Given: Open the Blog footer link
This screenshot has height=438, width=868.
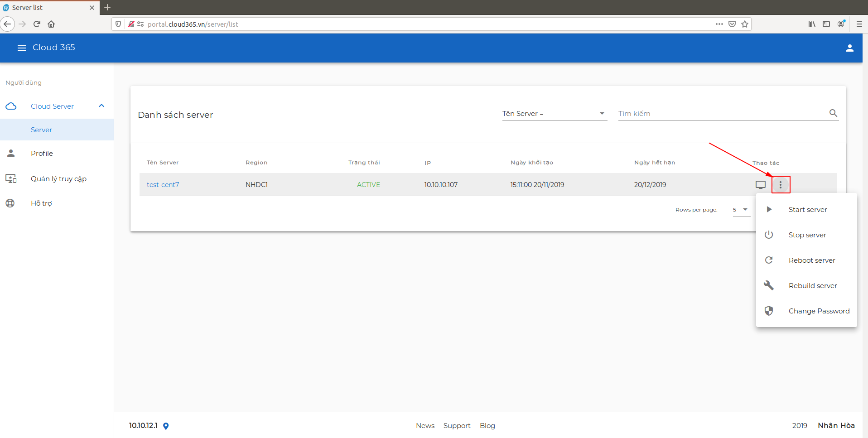Looking at the screenshot, I should pyautogui.click(x=487, y=426).
